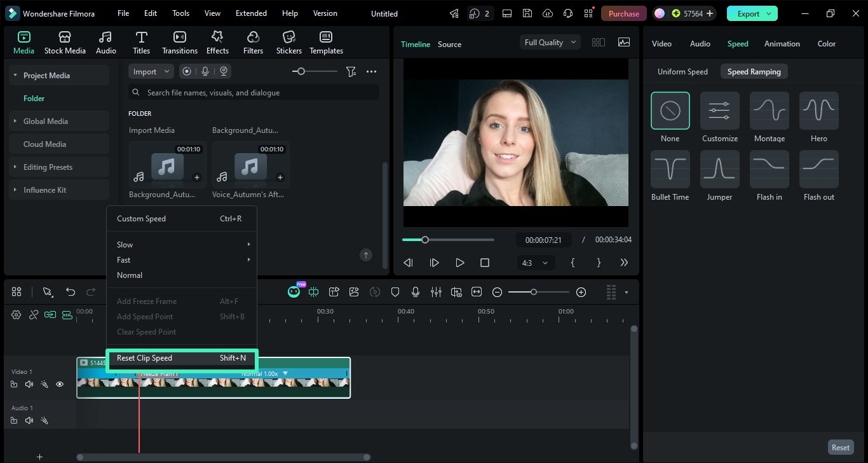
Task: Click the undo arrow in timeline toolbar
Action: [71, 292]
